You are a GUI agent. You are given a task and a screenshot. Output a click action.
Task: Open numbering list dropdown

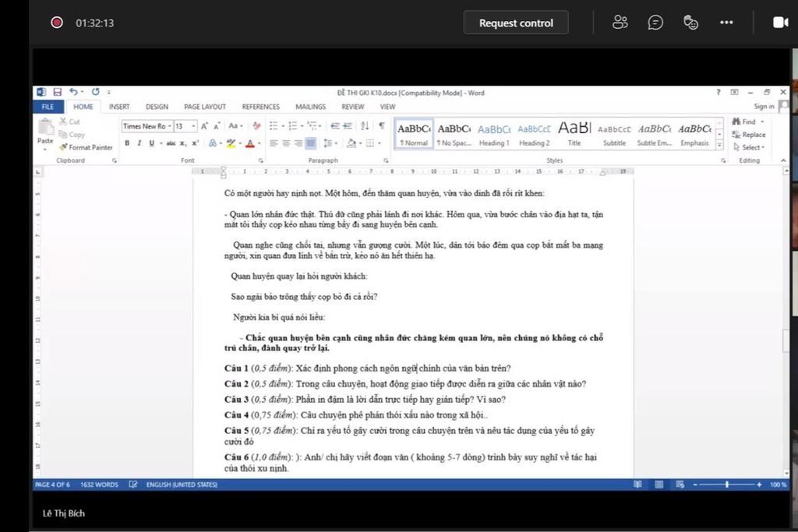coord(302,126)
